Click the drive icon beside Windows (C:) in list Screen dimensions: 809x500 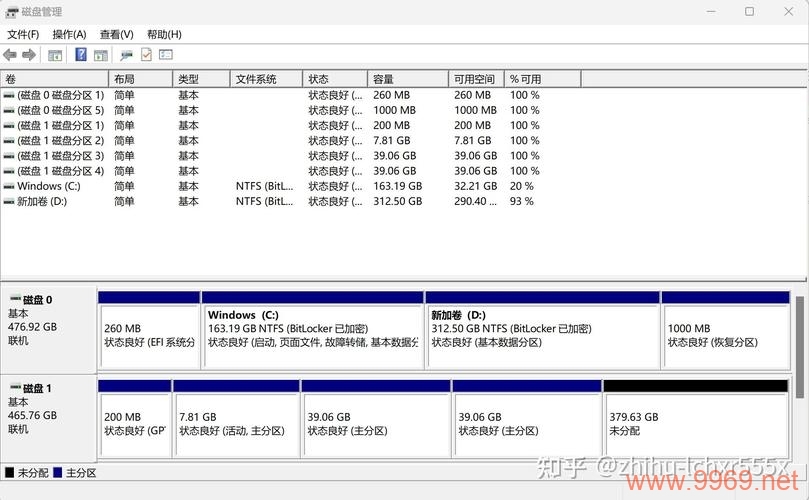tap(9, 186)
